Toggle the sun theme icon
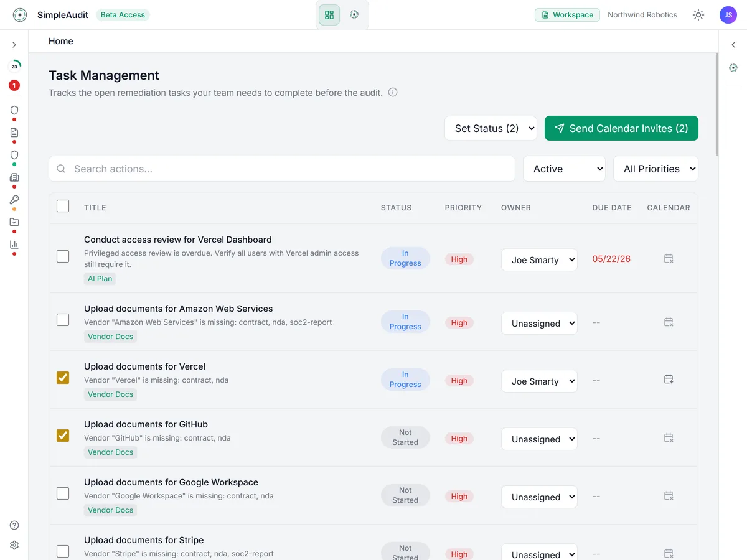 click(698, 15)
